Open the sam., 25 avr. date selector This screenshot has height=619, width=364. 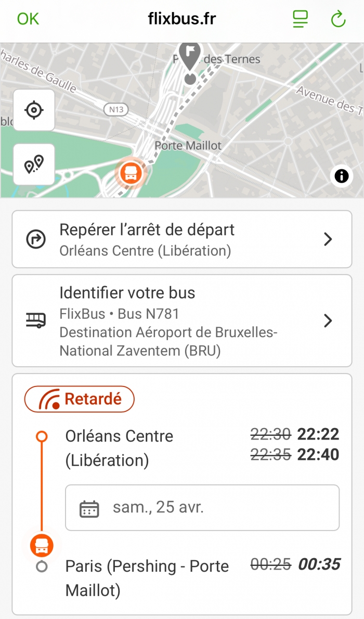click(x=202, y=508)
